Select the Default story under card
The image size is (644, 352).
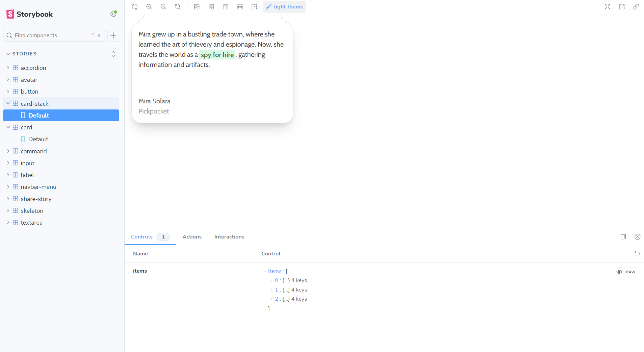[38, 139]
